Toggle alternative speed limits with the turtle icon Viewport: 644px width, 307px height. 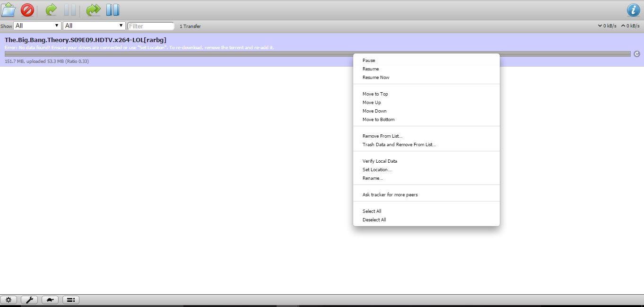point(50,299)
